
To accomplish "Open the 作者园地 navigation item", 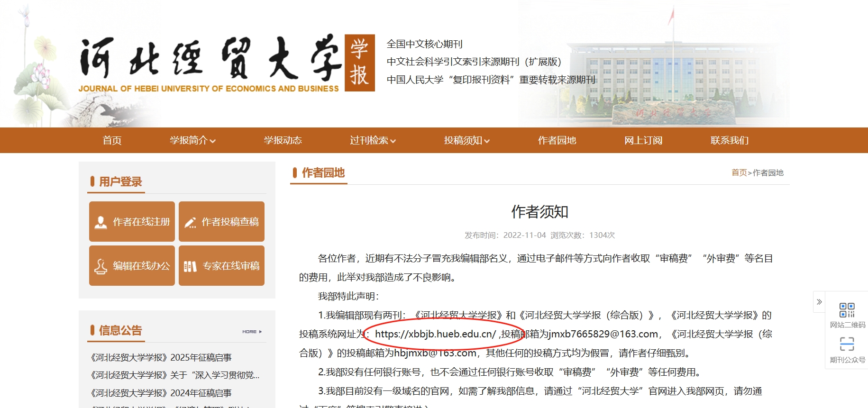I will 557,140.
